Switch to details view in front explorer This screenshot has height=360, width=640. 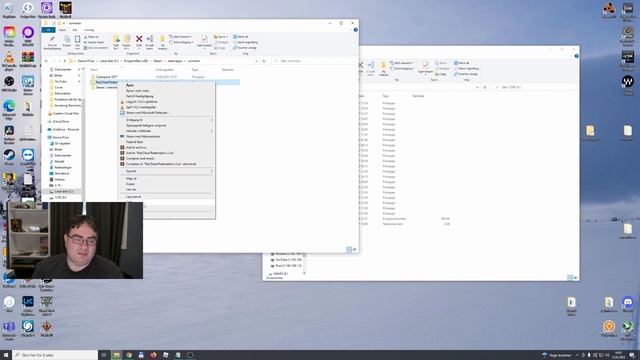pos(349,249)
